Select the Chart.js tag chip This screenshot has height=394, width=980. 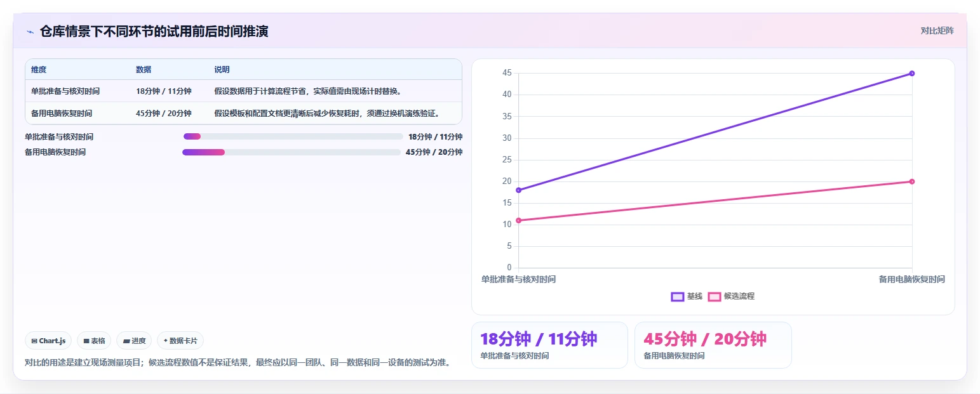(49, 341)
